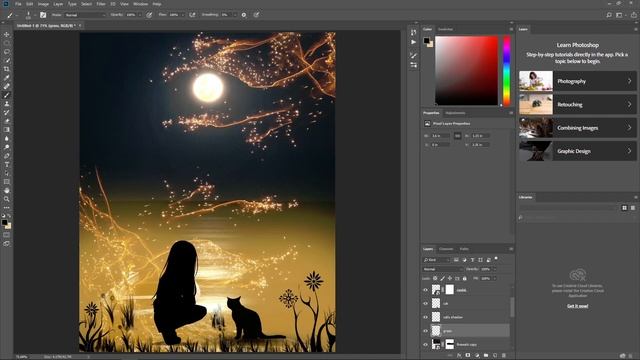640x360 pixels.
Task: Select the Zoom tool
Action: [7, 199]
